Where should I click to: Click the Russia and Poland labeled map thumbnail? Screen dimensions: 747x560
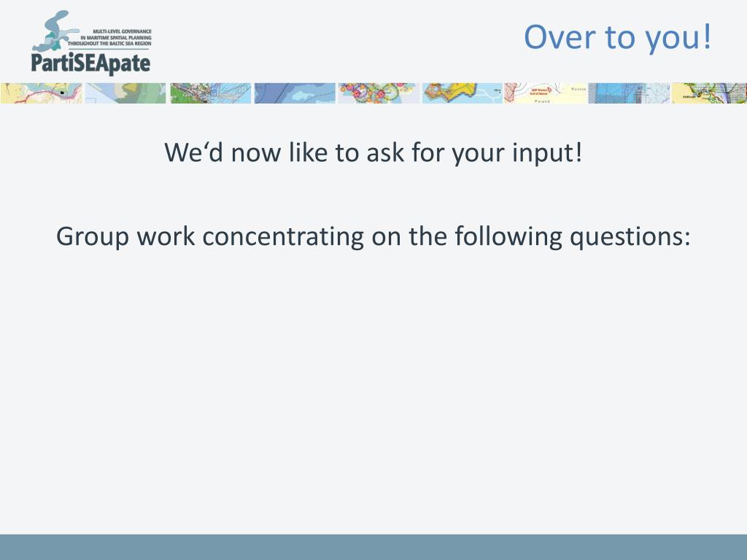point(546,93)
